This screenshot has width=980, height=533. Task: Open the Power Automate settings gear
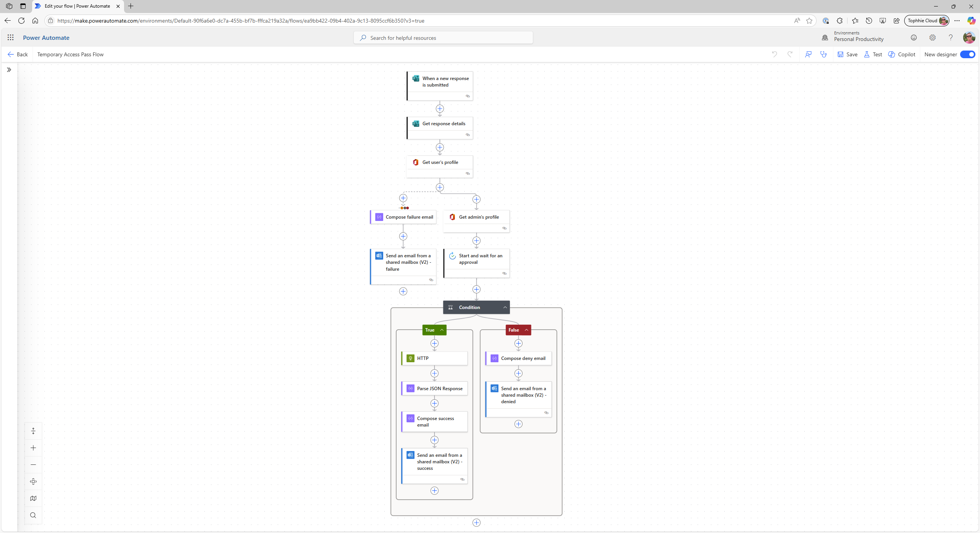[x=932, y=38]
